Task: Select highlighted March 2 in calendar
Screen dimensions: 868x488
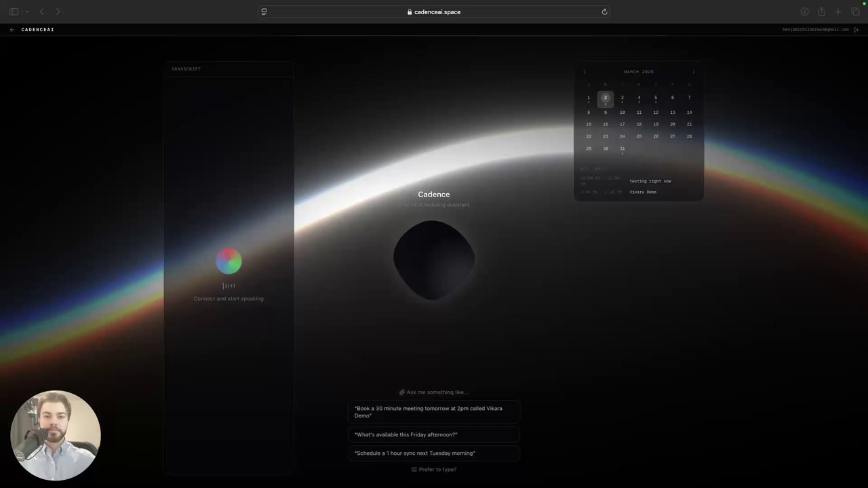Action: tap(606, 98)
